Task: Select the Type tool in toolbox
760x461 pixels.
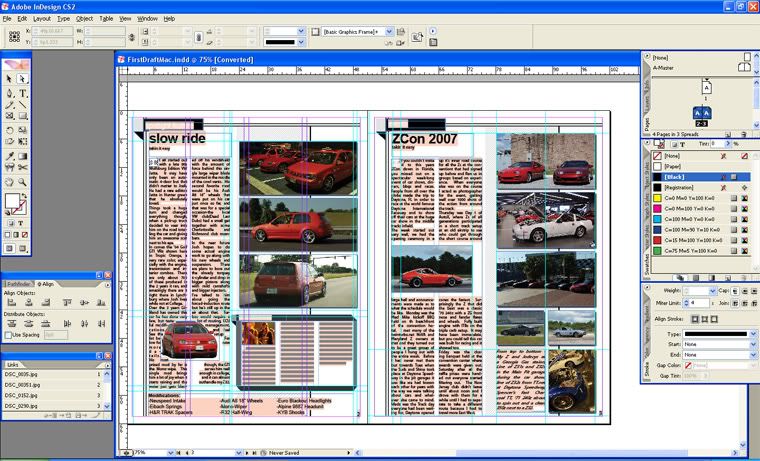Action: (x=23, y=92)
